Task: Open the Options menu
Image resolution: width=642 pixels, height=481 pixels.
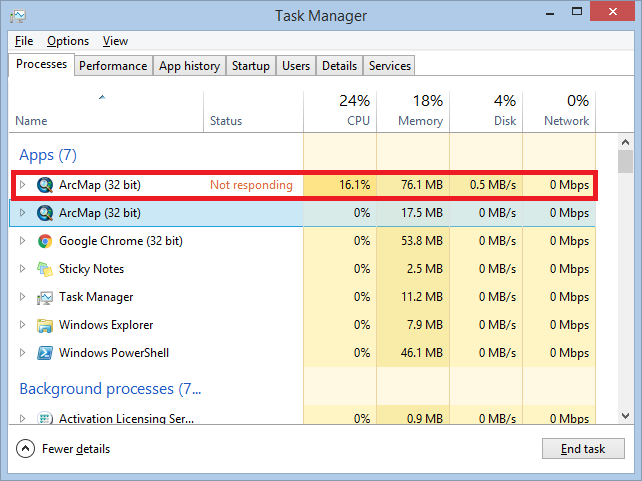Action: point(68,41)
